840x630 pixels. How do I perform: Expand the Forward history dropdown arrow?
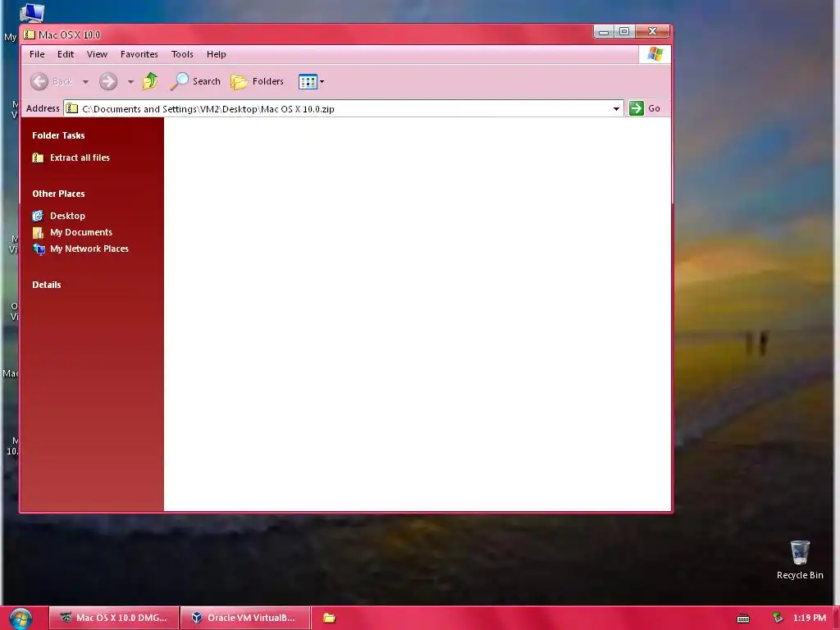point(130,82)
